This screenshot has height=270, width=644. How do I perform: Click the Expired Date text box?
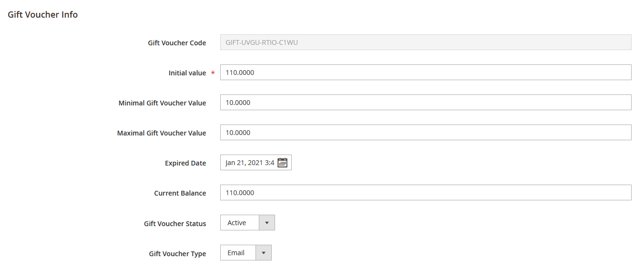pyautogui.click(x=249, y=163)
